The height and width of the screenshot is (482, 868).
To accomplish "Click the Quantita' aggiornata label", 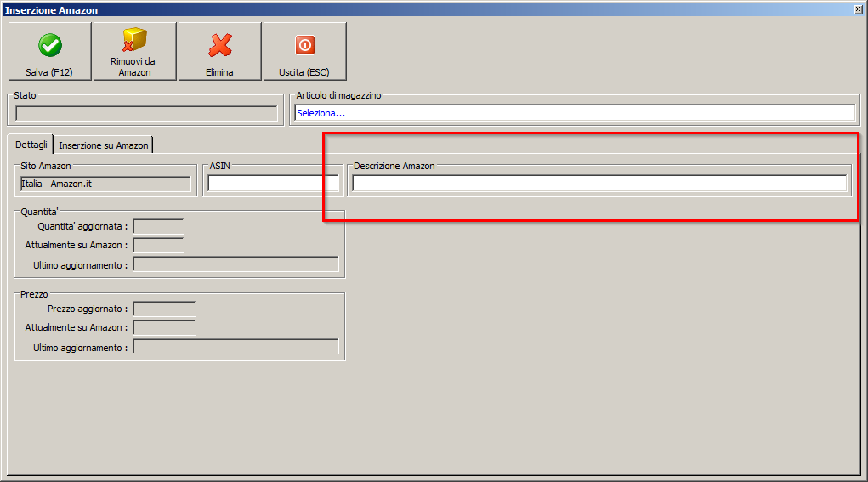I will 82,226.
